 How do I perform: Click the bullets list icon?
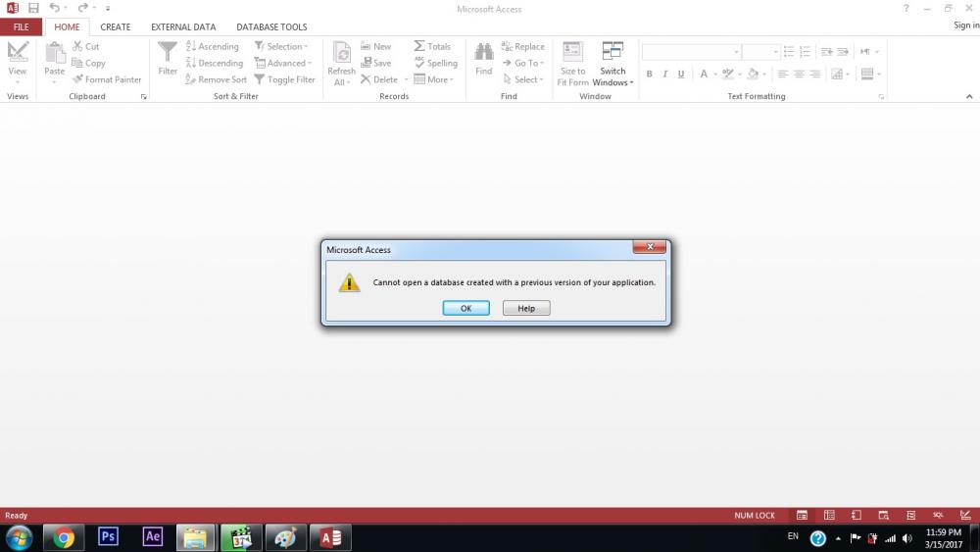[x=789, y=52]
